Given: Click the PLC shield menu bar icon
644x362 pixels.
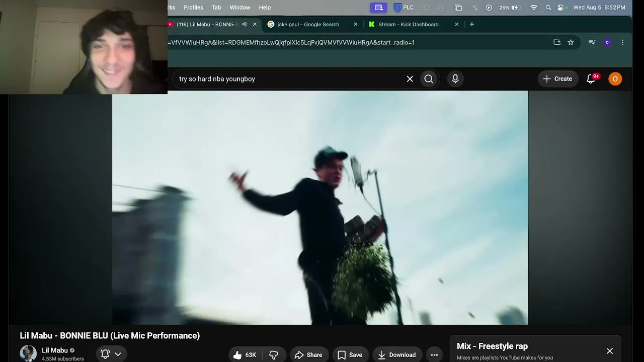Looking at the screenshot, I should tap(404, 8).
